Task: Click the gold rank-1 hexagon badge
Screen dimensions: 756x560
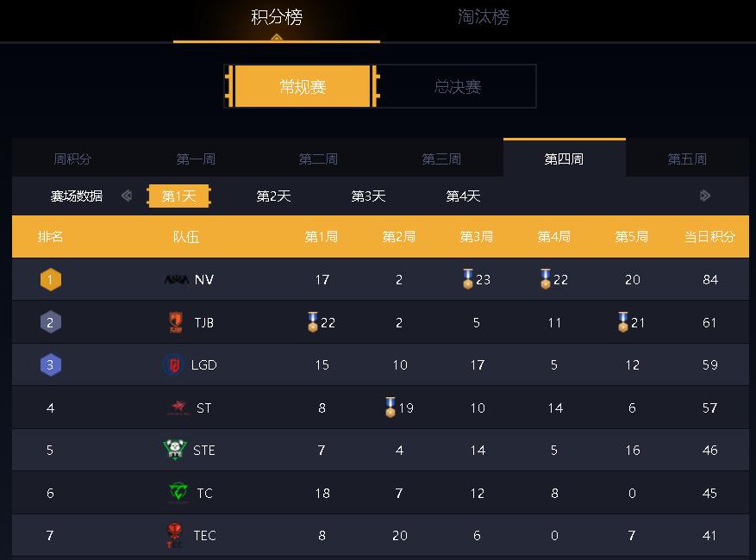Action: tap(49, 279)
